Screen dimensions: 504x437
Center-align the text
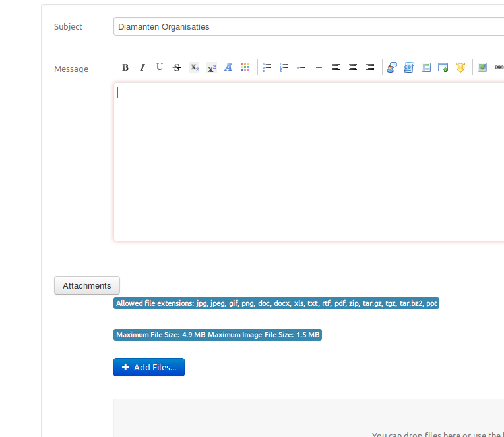click(353, 67)
